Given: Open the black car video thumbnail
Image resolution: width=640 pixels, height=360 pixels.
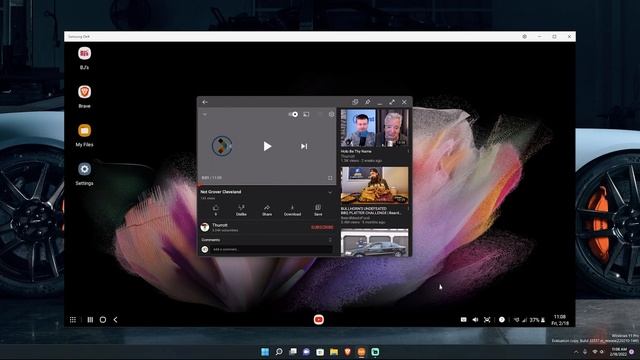Looking at the screenshot, I should (x=374, y=242).
